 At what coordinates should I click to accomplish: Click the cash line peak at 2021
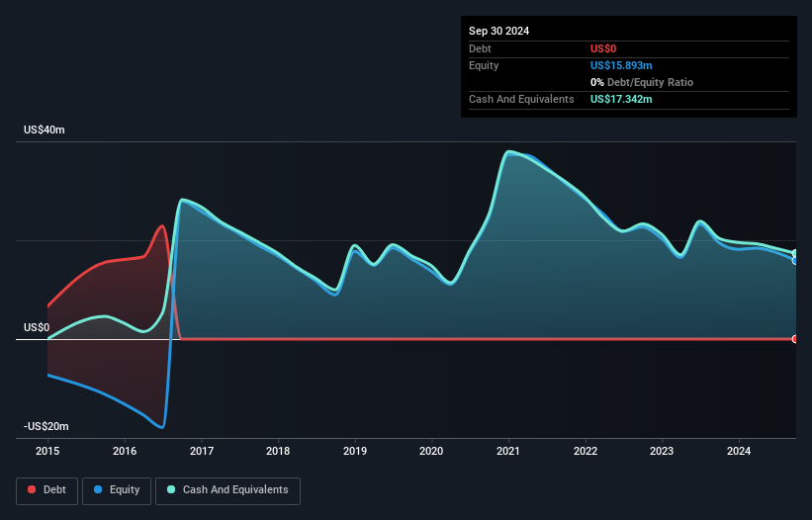click(509, 151)
